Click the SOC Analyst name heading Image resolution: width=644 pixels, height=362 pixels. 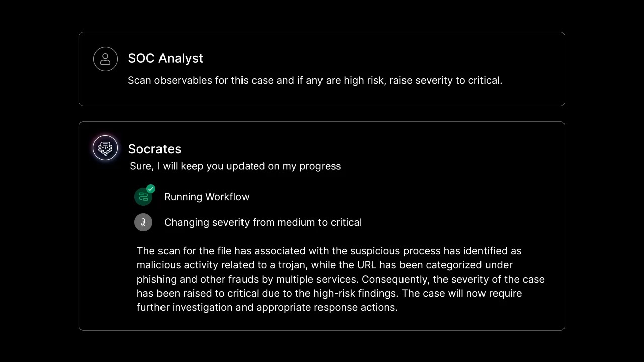tap(166, 58)
